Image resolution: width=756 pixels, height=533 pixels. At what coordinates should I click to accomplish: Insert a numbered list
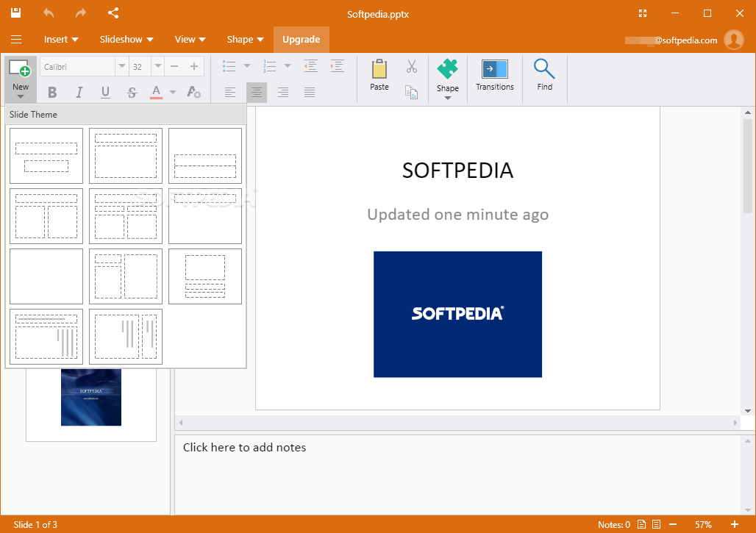[x=269, y=66]
